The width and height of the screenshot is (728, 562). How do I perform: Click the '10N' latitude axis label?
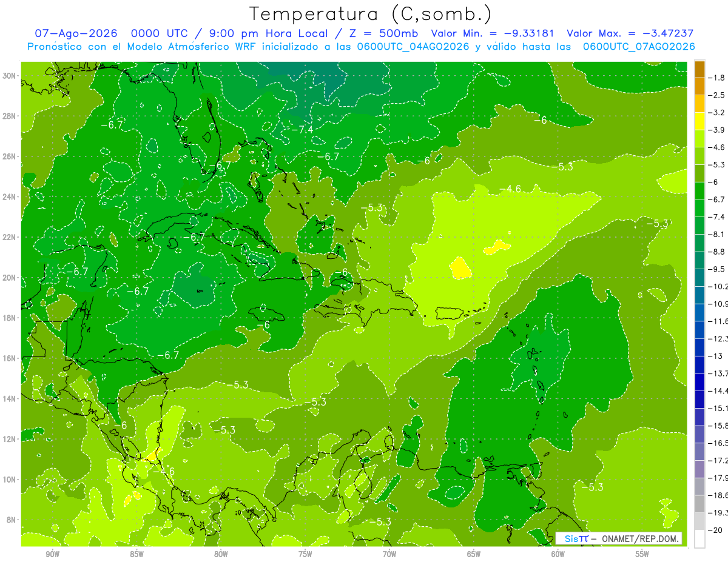click(x=10, y=479)
